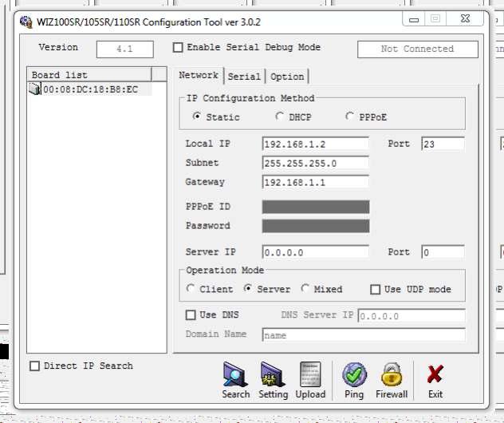Image resolution: width=504 pixels, height=423 pixels.
Task: Select board 00:08:DC:18:B8:EC in list
Action: coord(91,89)
